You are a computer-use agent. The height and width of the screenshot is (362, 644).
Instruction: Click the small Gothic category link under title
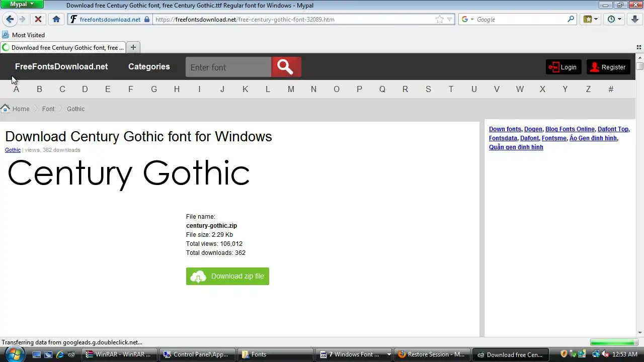coord(13,150)
